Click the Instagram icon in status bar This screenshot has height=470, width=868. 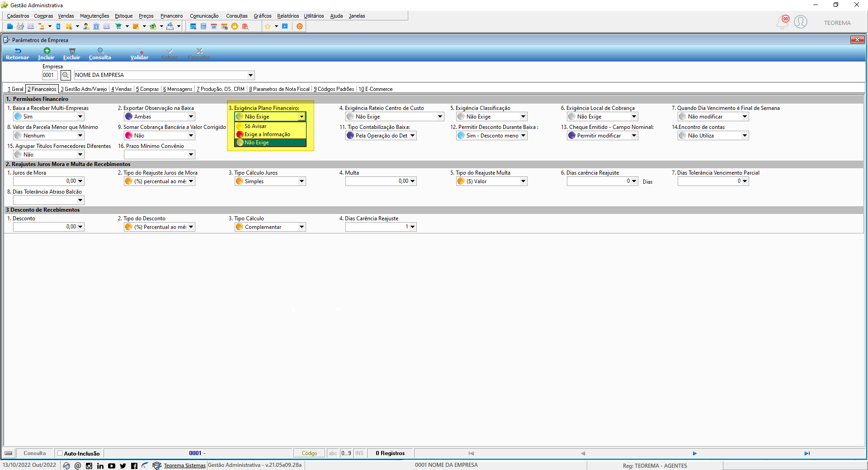89,465
